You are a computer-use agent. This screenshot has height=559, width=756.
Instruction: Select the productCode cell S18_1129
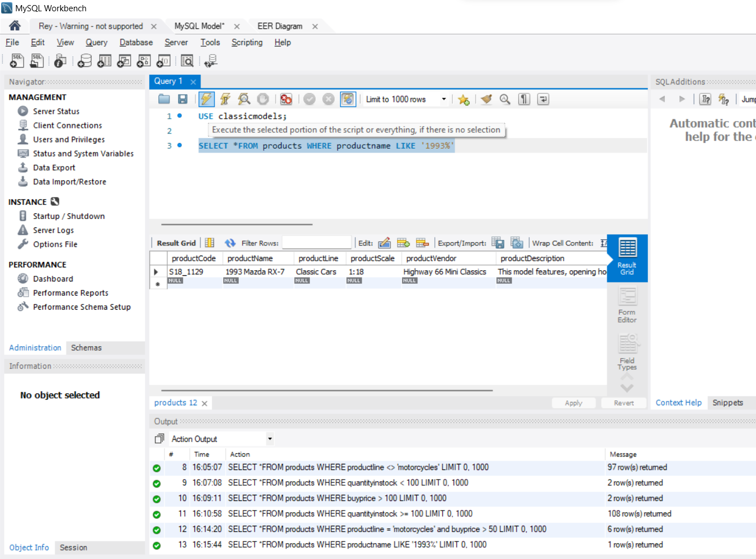click(x=194, y=271)
